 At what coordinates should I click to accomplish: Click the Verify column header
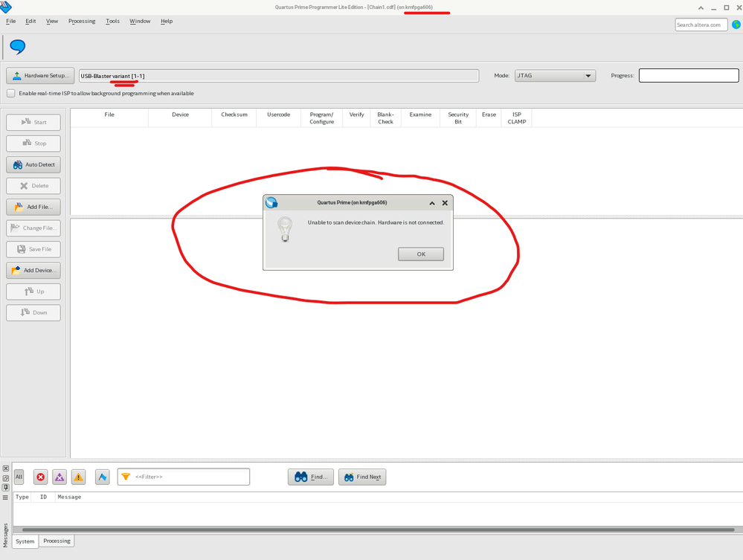tap(357, 118)
